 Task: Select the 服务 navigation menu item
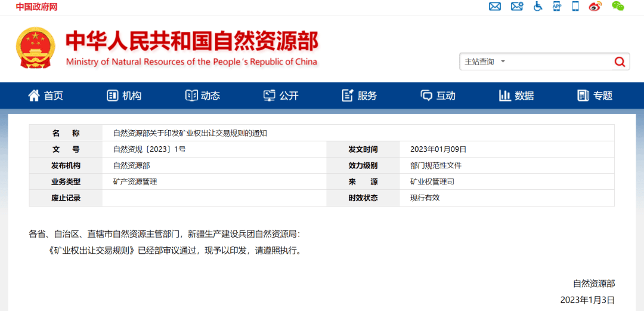(360, 96)
